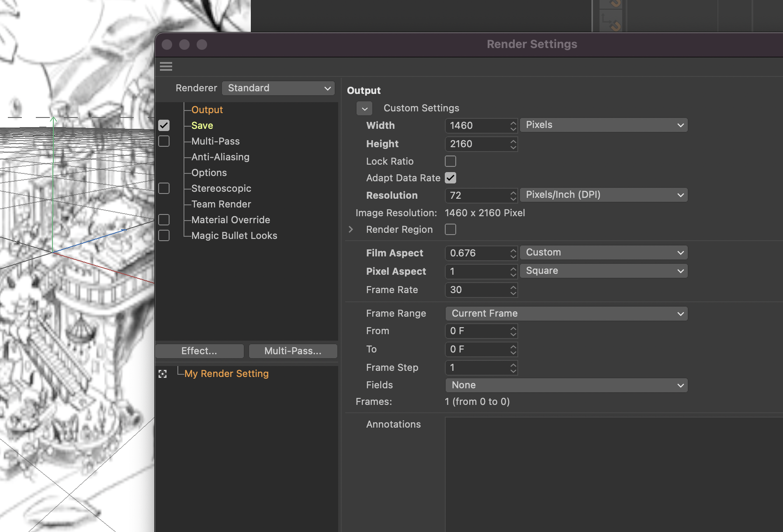Enable the Magic Bullet Looks checkbox
This screenshot has height=532, width=783.
[x=164, y=235]
